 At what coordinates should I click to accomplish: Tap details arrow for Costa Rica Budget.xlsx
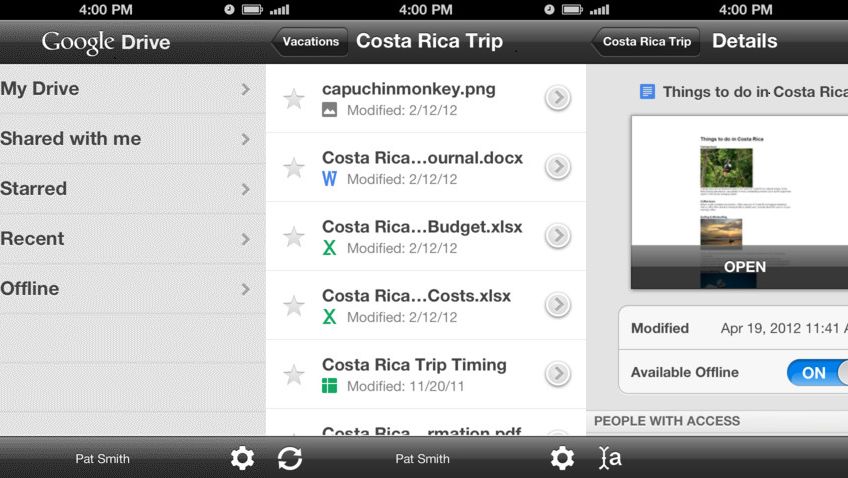point(558,236)
